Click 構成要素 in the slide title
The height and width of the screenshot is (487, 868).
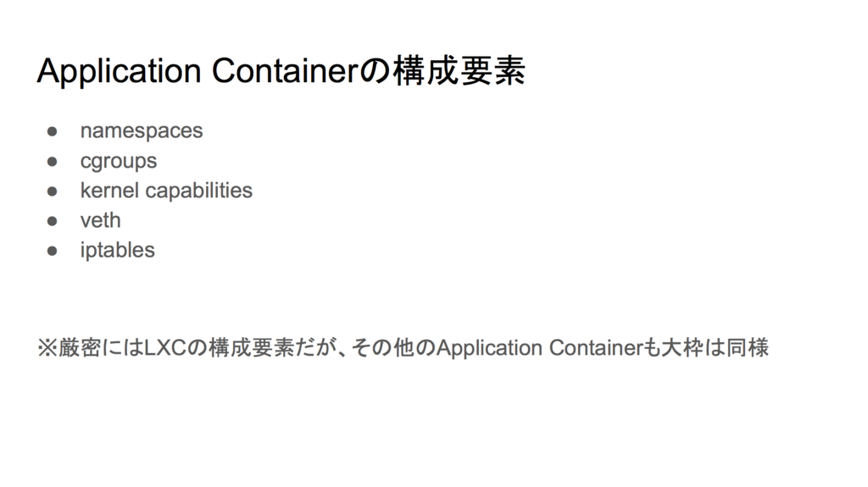[459, 71]
